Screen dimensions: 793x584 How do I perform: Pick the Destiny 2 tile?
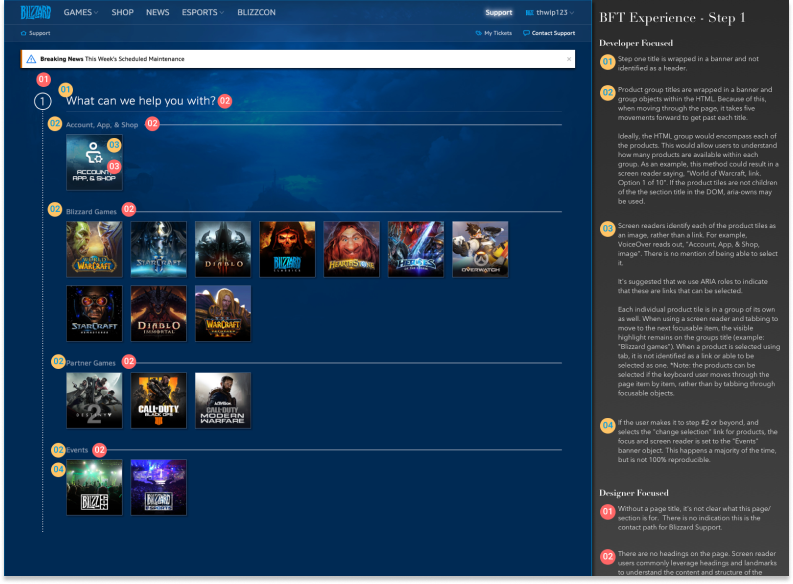[94, 400]
